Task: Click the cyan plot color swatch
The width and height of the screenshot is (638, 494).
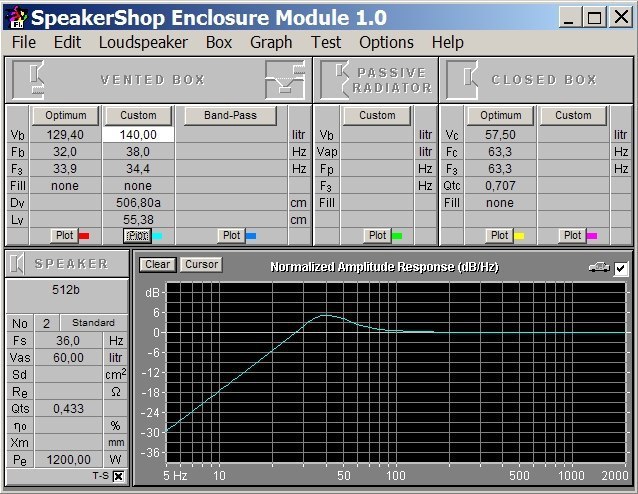Action: (157, 236)
